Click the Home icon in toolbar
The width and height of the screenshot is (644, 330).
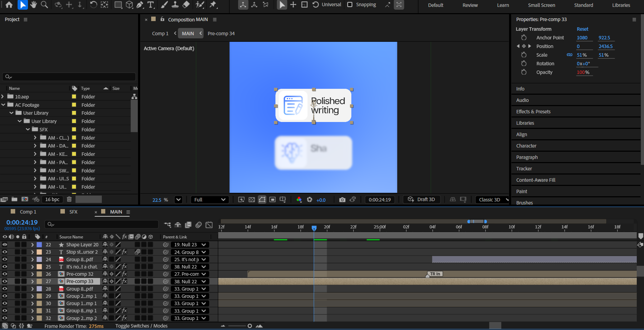(x=9, y=4)
